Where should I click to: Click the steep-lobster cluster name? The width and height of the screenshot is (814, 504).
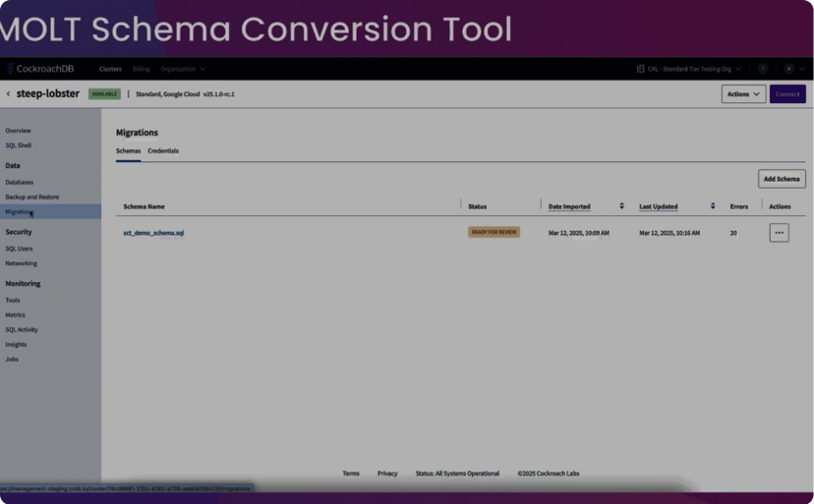[48, 93]
